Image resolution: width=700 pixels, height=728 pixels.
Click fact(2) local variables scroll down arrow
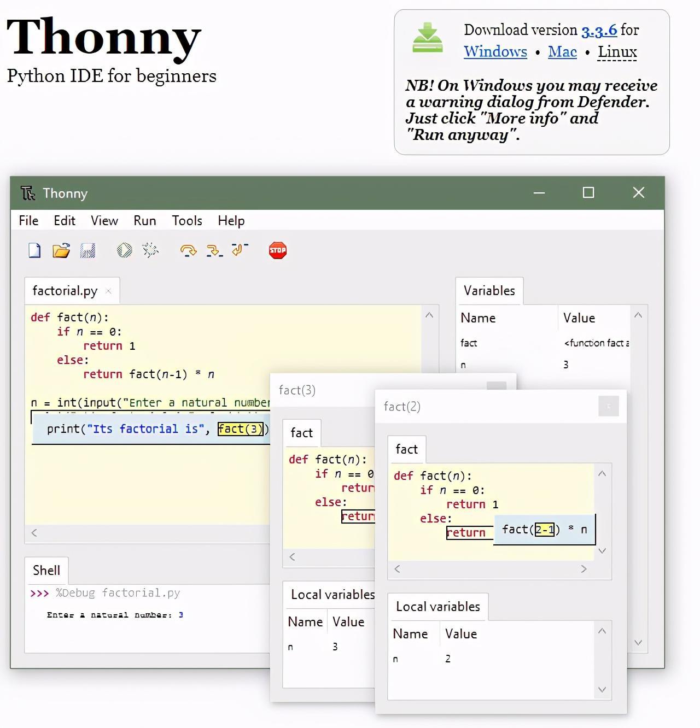pos(602,690)
